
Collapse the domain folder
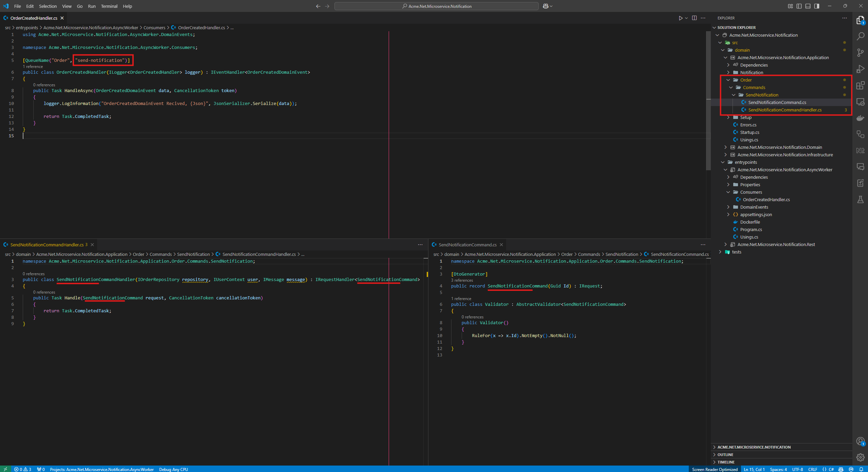tap(723, 50)
